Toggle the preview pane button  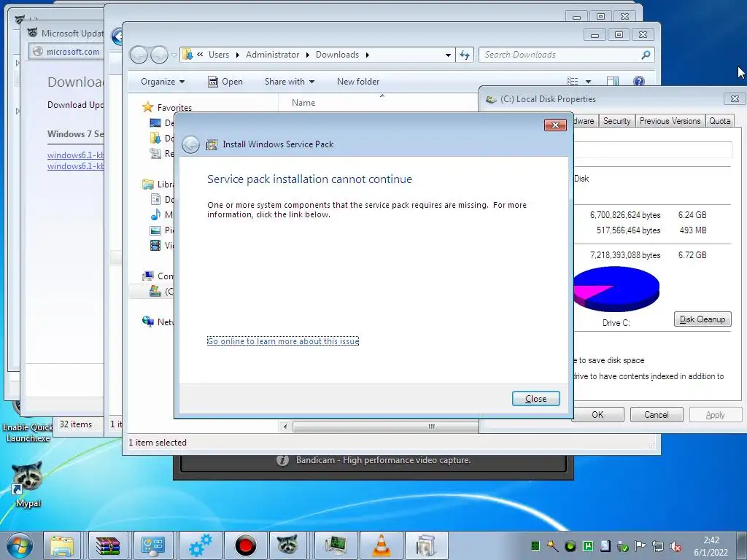pyautogui.click(x=613, y=82)
